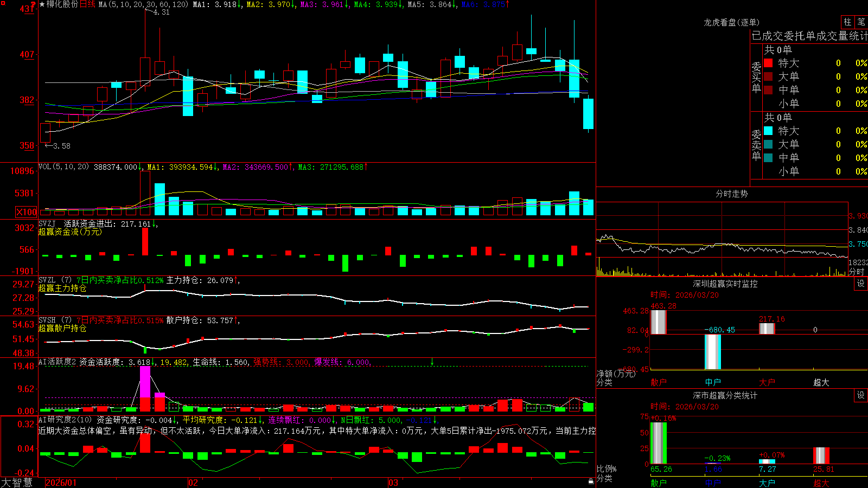Click the teal 大单 sell-order swatch
The width and height of the screenshot is (868, 488).
tap(768, 144)
